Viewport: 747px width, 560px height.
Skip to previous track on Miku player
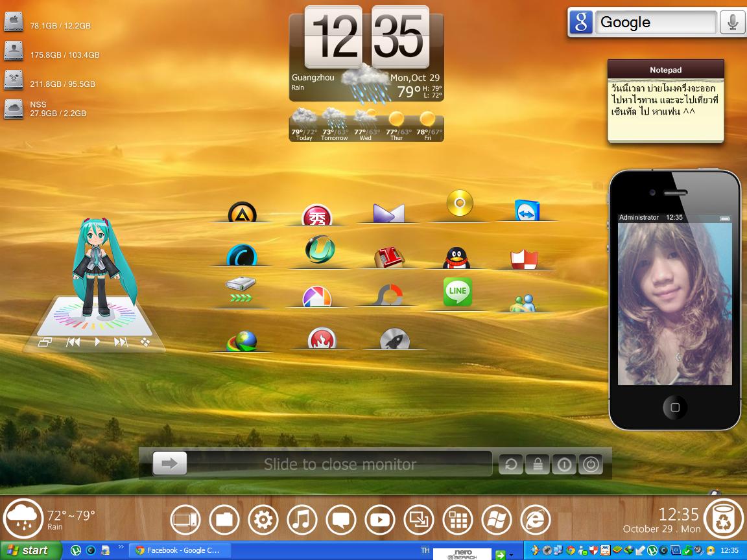click(73, 342)
